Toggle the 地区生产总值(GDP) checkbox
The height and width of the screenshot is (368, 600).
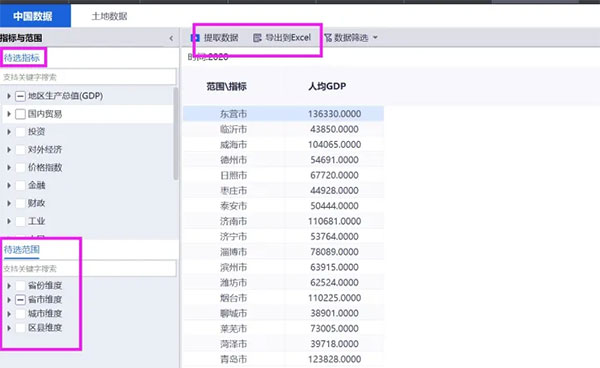(20, 96)
